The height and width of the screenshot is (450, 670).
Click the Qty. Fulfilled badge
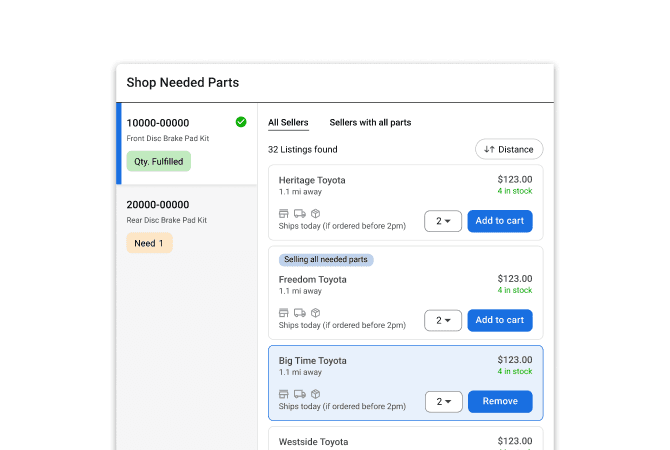point(159,162)
